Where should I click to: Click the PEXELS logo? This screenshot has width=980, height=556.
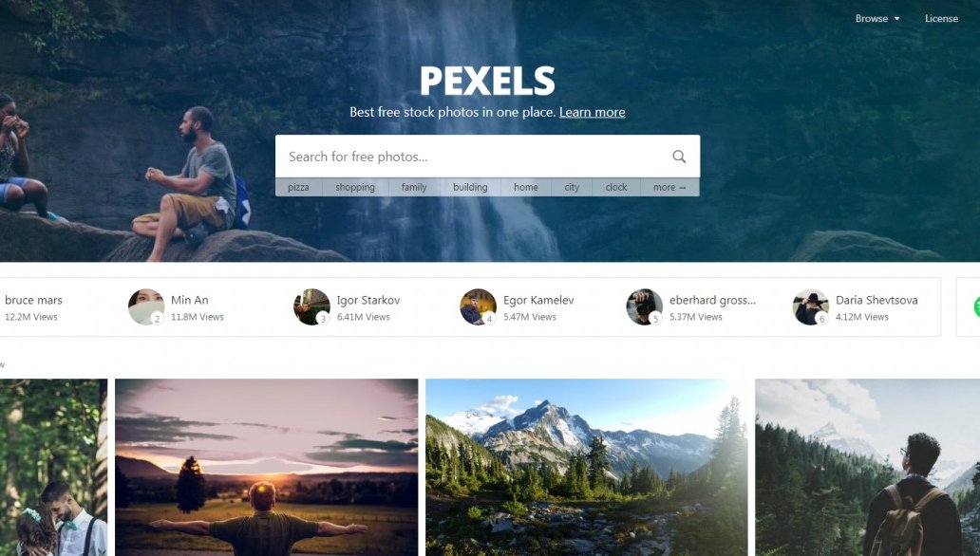tap(487, 82)
